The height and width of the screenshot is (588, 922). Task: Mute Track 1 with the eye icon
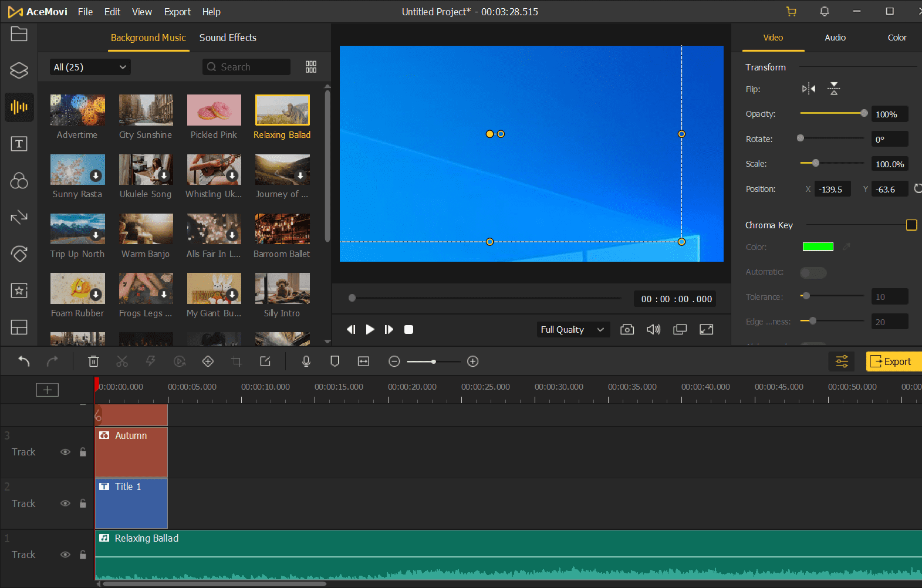(x=65, y=555)
